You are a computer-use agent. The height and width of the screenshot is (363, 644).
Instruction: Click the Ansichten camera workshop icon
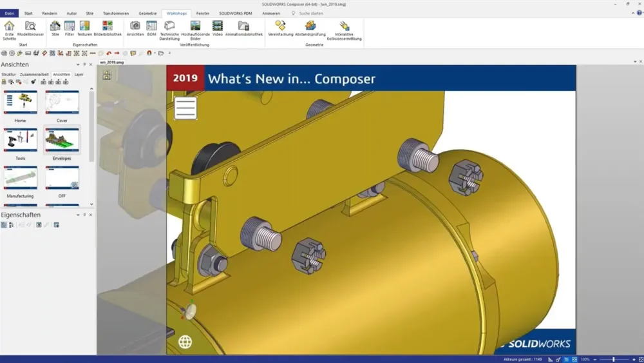click(x=135, y=28)
